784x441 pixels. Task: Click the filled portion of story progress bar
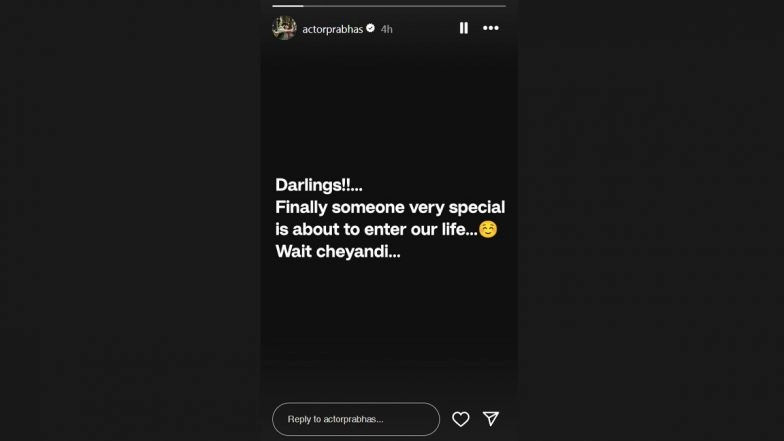[288, 6]
